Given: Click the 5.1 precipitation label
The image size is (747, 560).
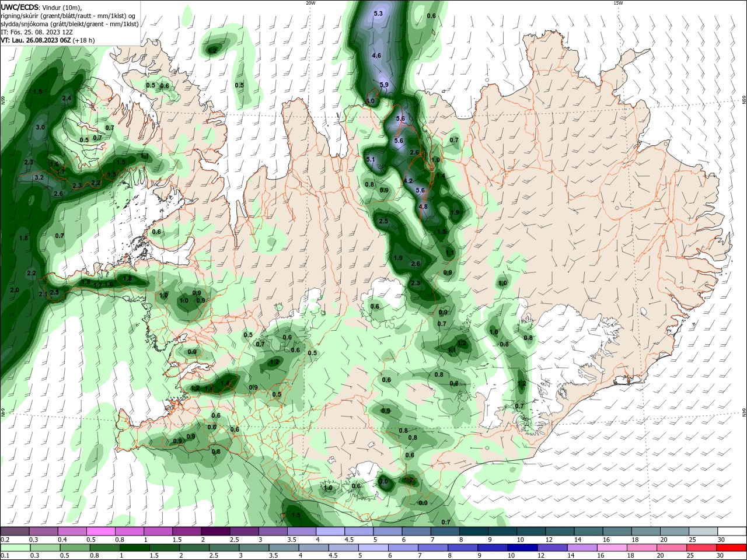Looking at the screenshot, I should point(371,160).
